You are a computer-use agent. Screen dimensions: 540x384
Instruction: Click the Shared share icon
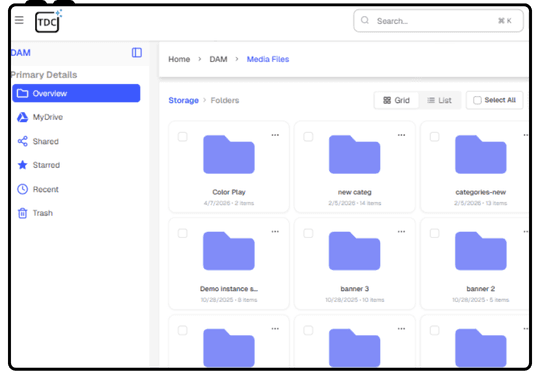point(23,141)
